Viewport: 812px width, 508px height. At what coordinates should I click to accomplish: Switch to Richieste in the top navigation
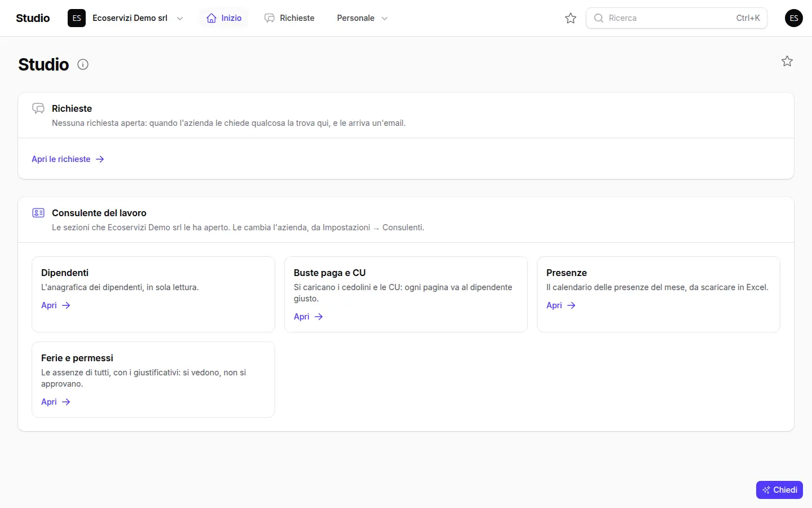point(289,18)
